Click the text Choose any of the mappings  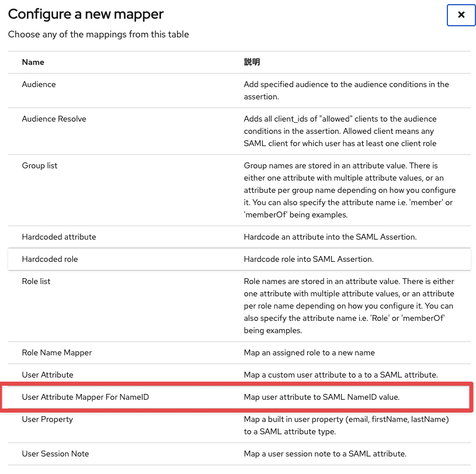(x=98, y=34)
